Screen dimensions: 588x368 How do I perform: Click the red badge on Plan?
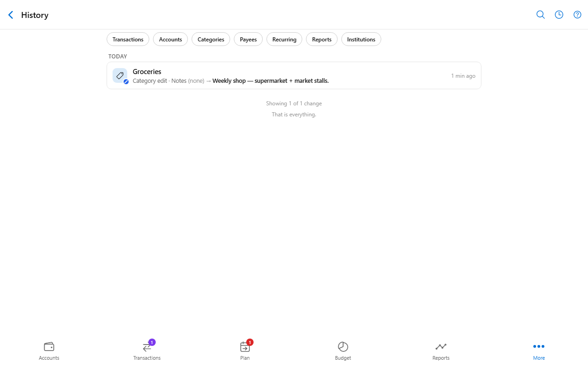pyautogui.click(x=250, y=342)
